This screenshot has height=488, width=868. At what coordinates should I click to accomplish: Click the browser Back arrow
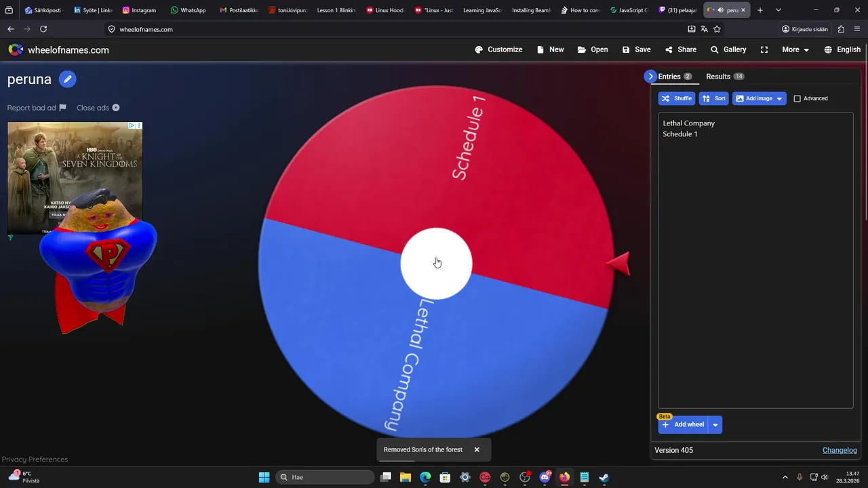[10, 29]
